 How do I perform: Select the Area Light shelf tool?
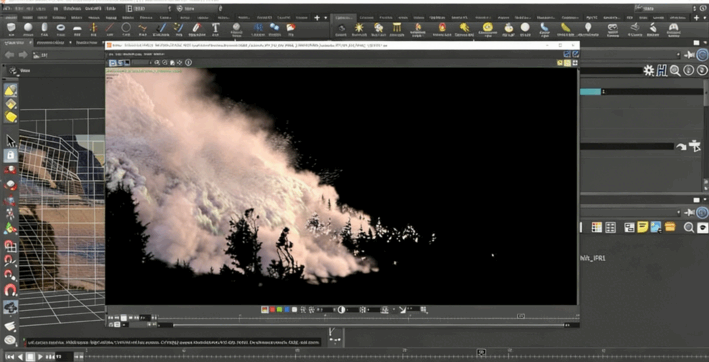[x=397, y=29]
